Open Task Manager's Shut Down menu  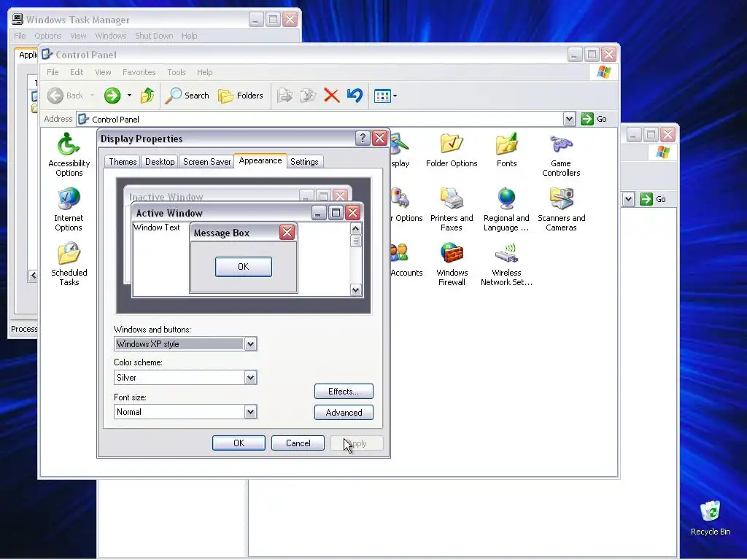point(154,36)
